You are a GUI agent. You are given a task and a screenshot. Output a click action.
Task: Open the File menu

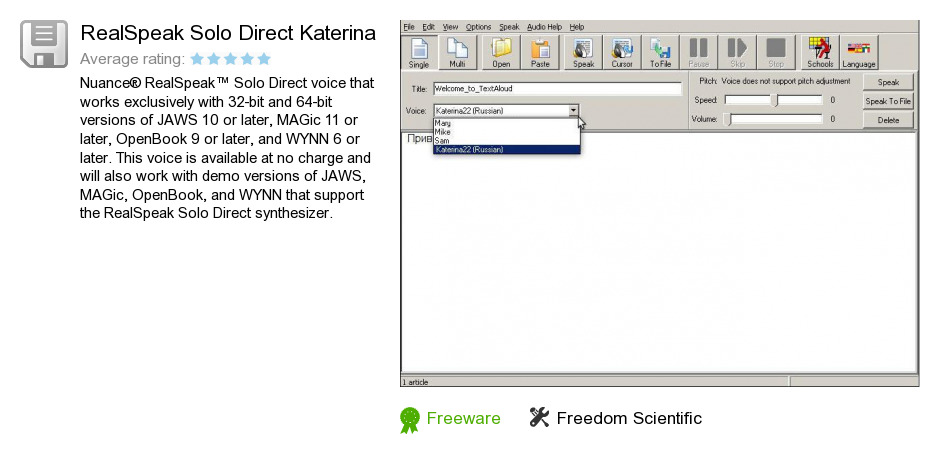[x=409, y=27]
